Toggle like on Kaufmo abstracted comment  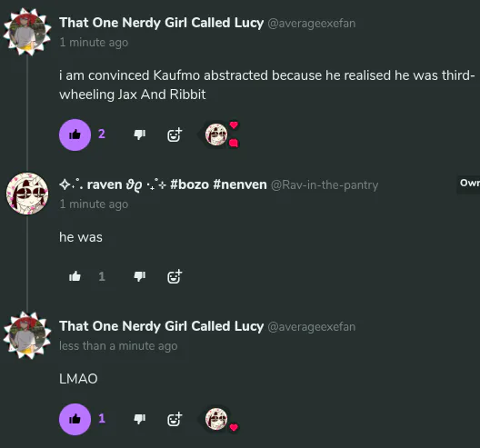pos(75,134)
